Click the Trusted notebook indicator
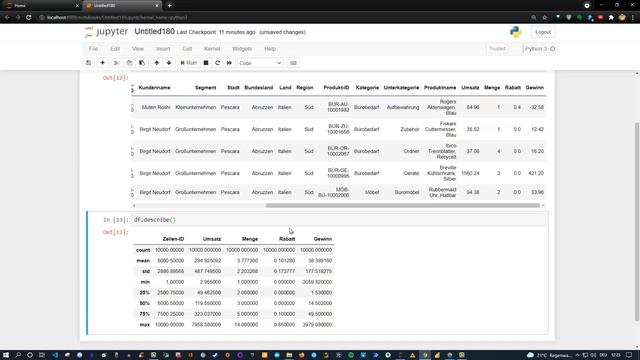Screen dimensions: 640x360 click(497, 49)
